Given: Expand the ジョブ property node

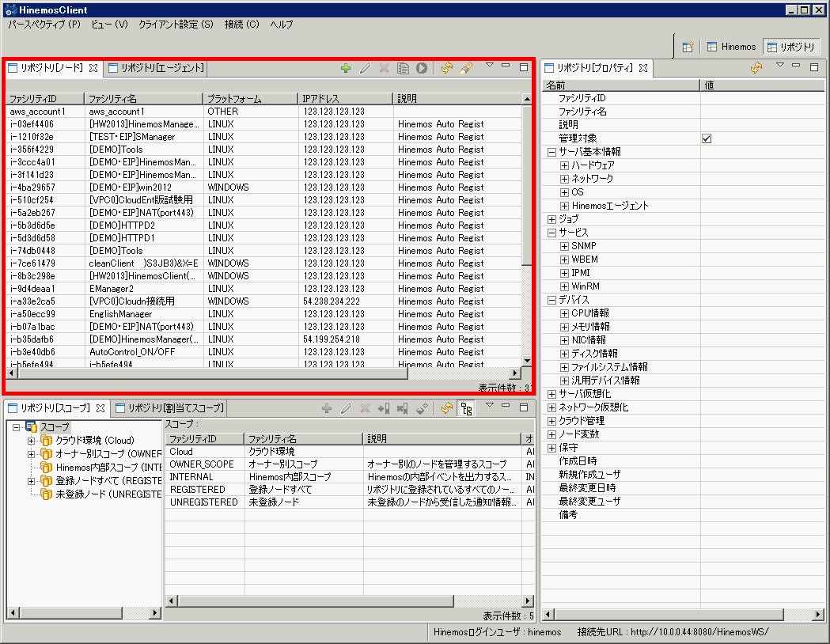Looking at the screenshot, I should coord(551,219).
